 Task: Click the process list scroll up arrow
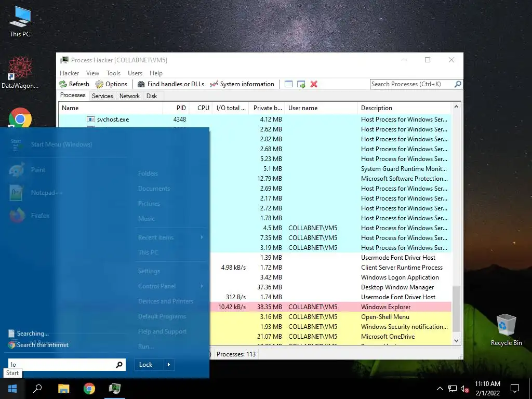(456, 107)
